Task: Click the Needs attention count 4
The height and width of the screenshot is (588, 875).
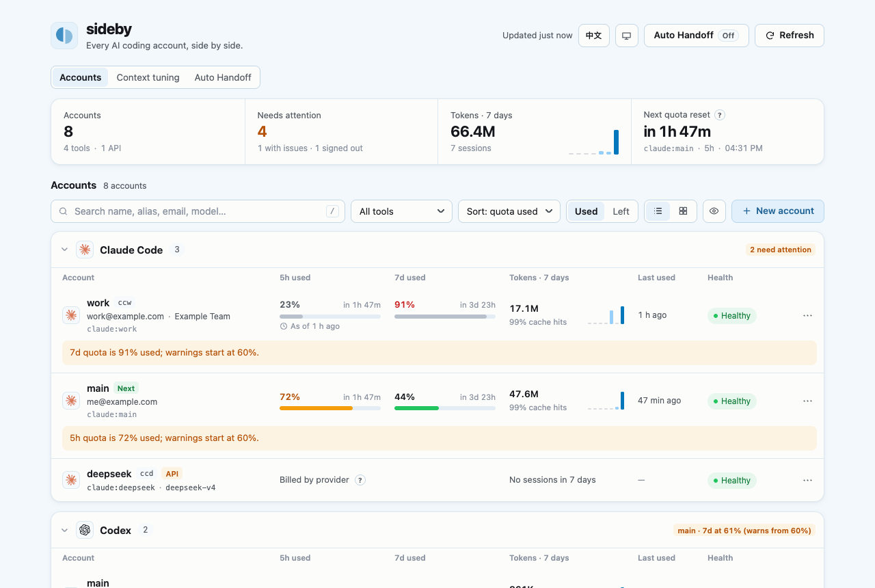Action: 262,132
